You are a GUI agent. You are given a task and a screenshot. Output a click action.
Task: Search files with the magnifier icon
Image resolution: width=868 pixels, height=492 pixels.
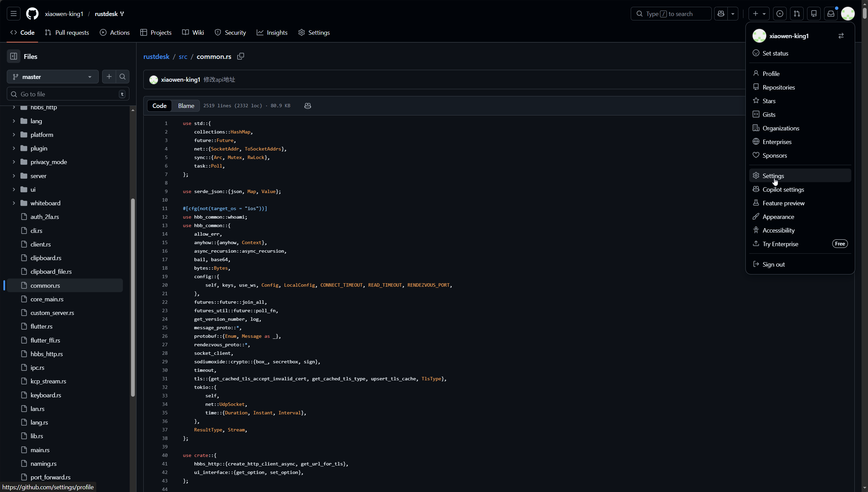click(x=123, y=77)
